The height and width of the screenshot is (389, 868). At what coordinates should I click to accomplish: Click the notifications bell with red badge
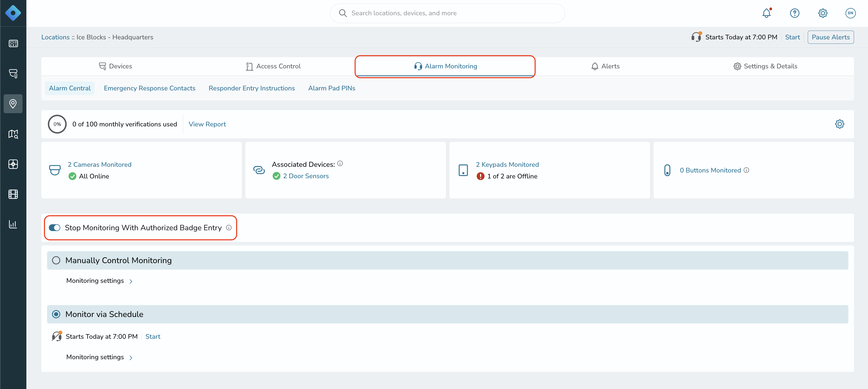[767, 13]
